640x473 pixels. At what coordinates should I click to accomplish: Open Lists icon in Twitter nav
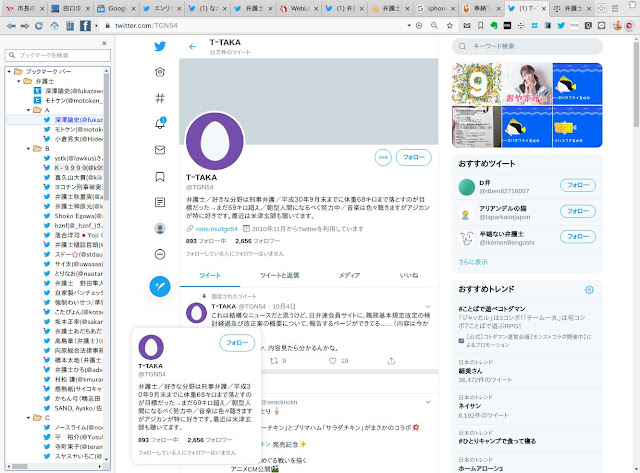(160, 202)
